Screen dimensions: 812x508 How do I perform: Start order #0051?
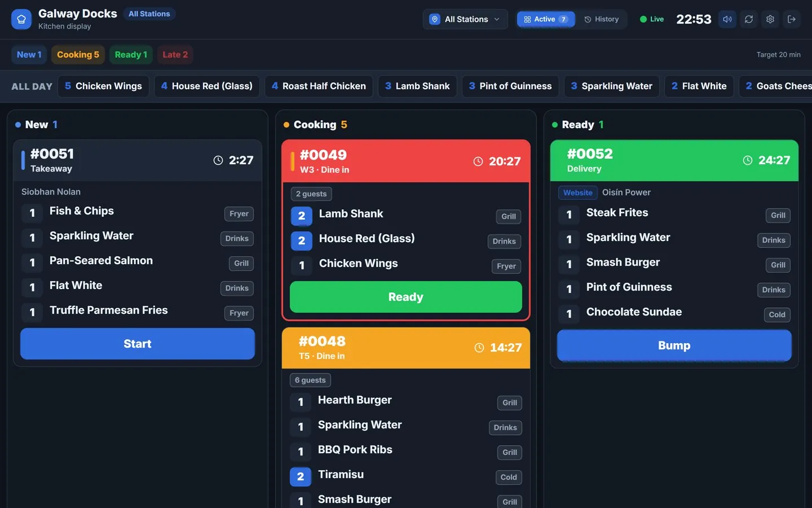click(x=138, y=344)
